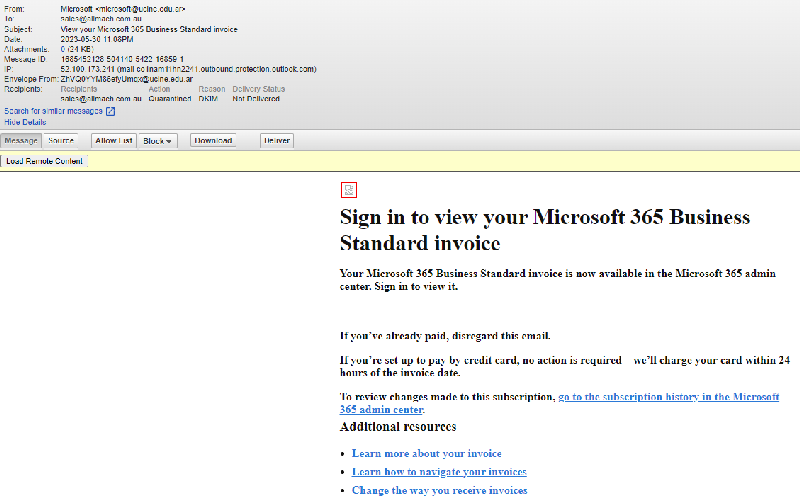The height and width of the screenshot is (500, 800).
Task: Click the IP address value 52.100.173.211
Action: coord(88,69)
